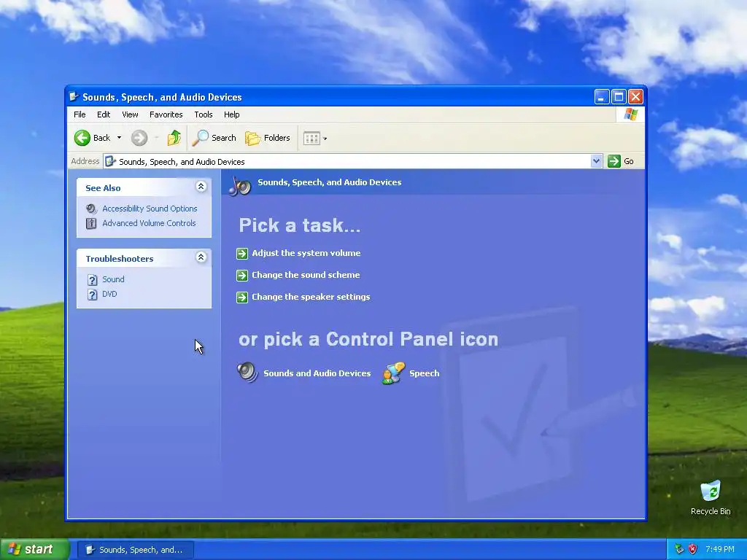Click the Sound troubleshooter help icon
The height and width of the screenshot is (560, 747).
click(x=93, y=280)
